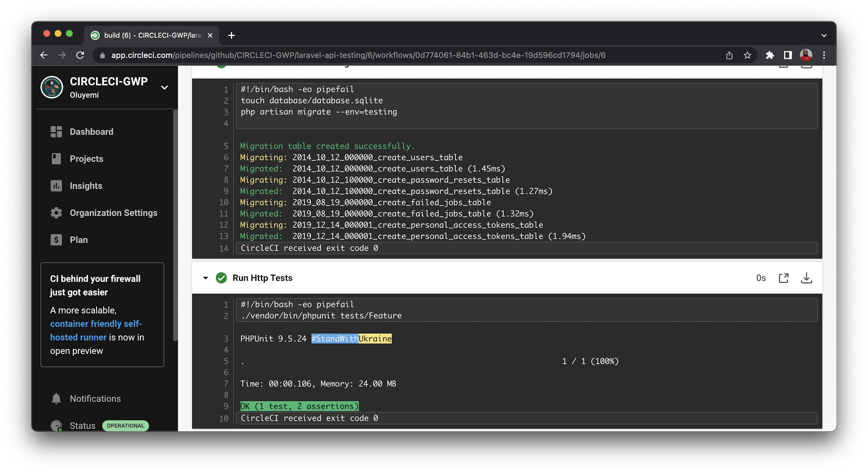Open the Insights chart icon

(56, 186)
